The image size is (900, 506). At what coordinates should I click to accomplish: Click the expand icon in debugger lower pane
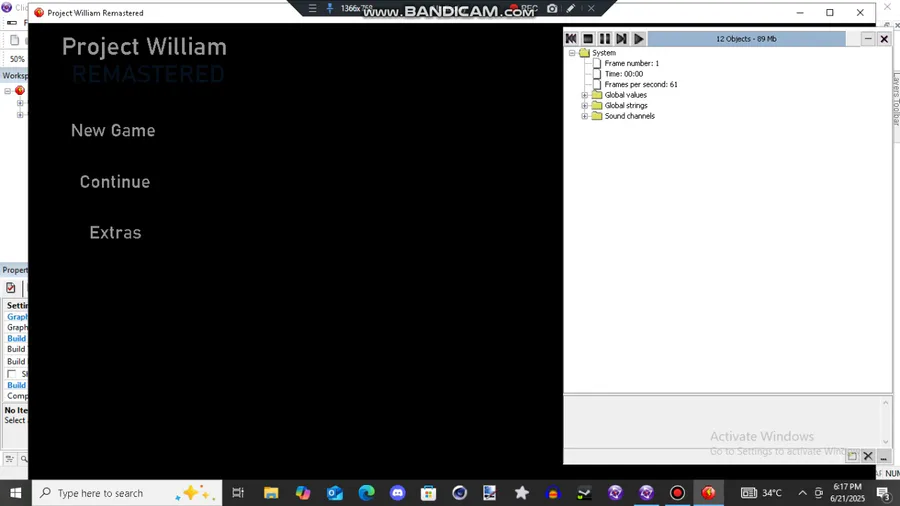coord(852,456)
